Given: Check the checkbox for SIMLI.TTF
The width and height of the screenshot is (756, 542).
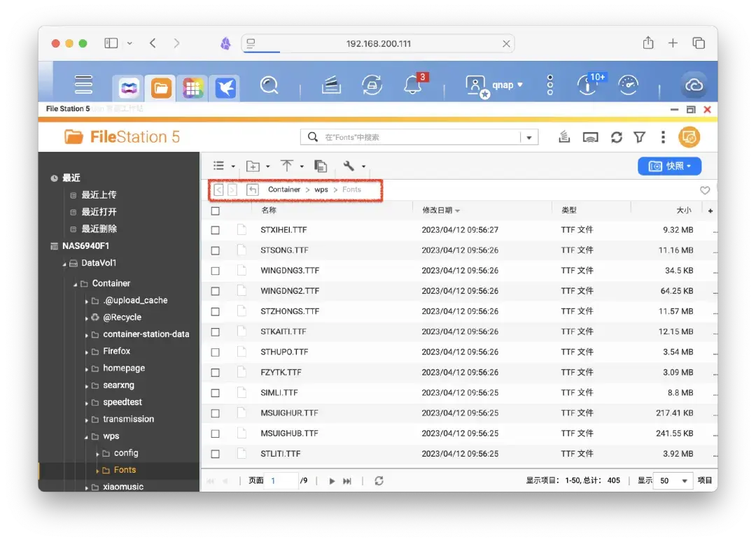Looking at the screenshot, I should [215, 392].
